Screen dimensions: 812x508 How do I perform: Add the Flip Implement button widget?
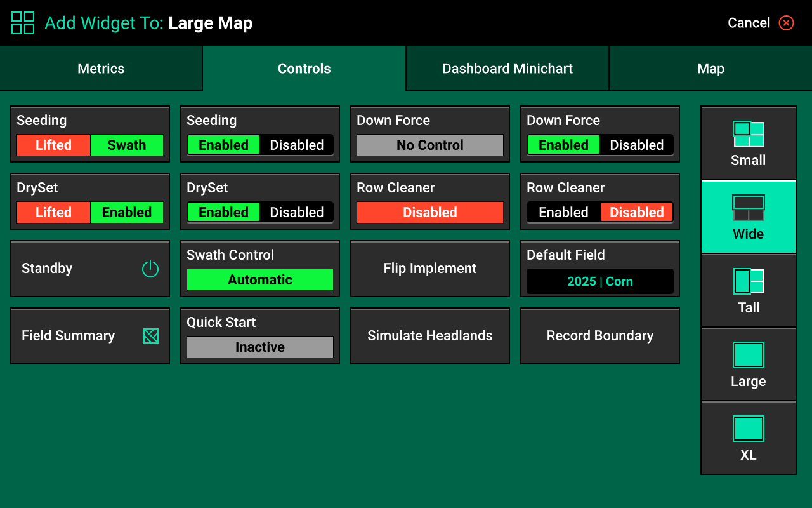[x=430, y=269]
